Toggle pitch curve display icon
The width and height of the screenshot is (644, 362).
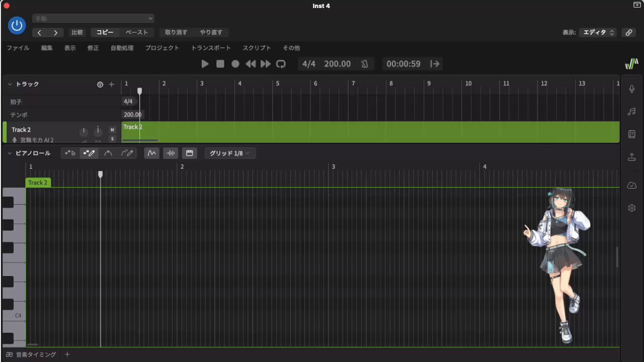coord(151,153)
